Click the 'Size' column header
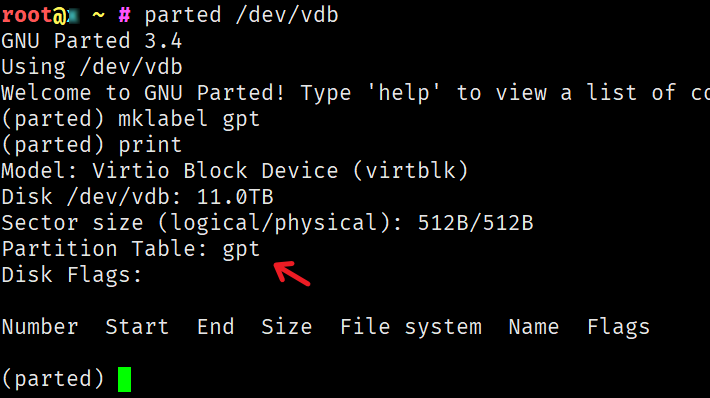 (x=287, y=327)
